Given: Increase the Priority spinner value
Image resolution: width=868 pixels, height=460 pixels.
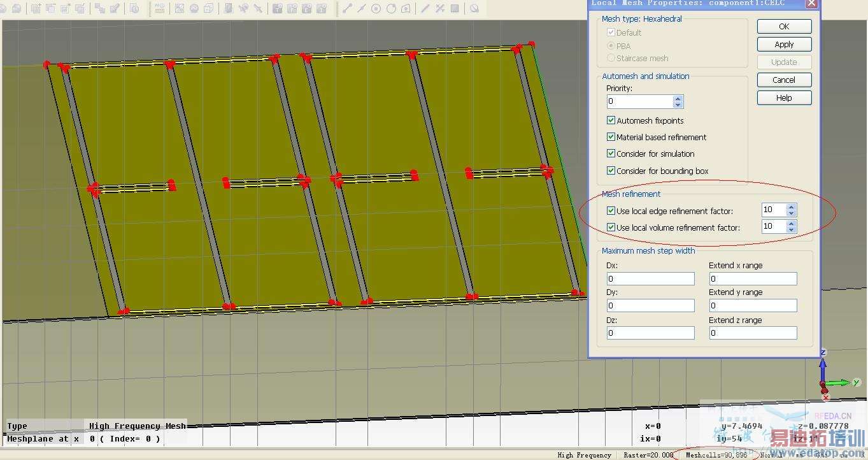Looking at the screenshot, I should click(x=678, y=98).
